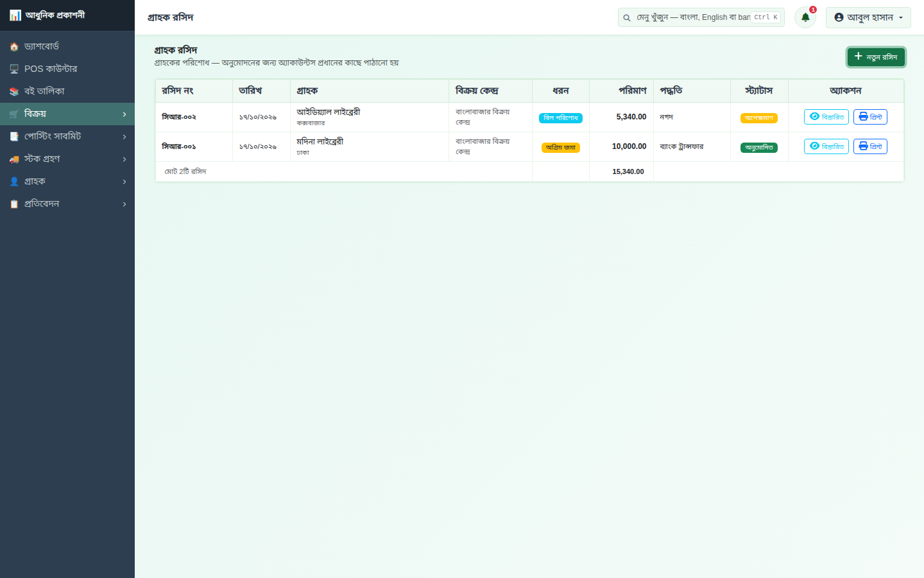
Task: Open বই তালিকা books icon
Action: click(x=14, y=92)
